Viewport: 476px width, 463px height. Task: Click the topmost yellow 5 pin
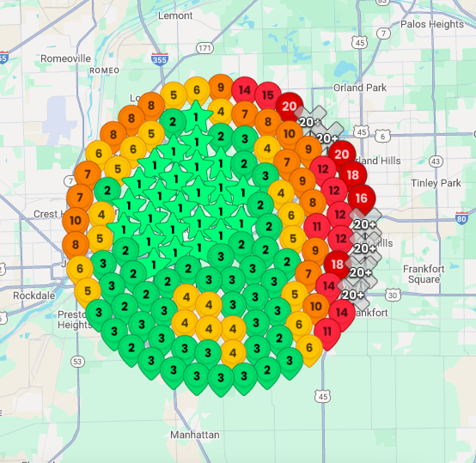[174, 95]
